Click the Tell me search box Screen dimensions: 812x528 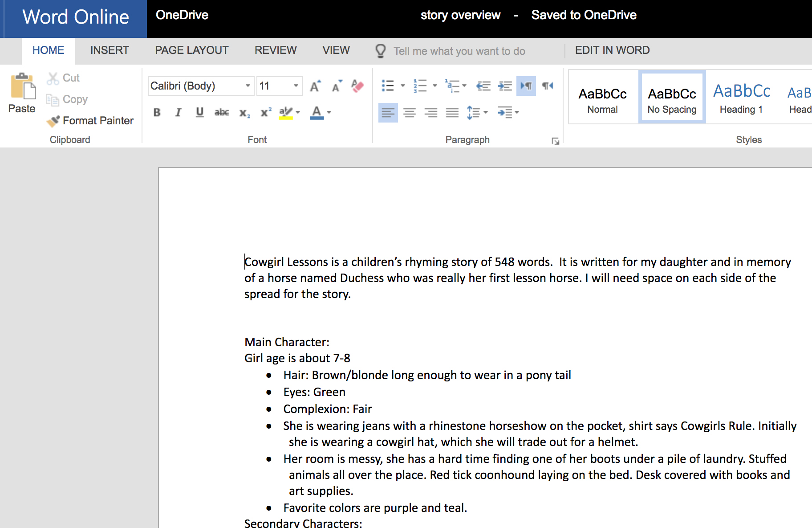(459, 51)
